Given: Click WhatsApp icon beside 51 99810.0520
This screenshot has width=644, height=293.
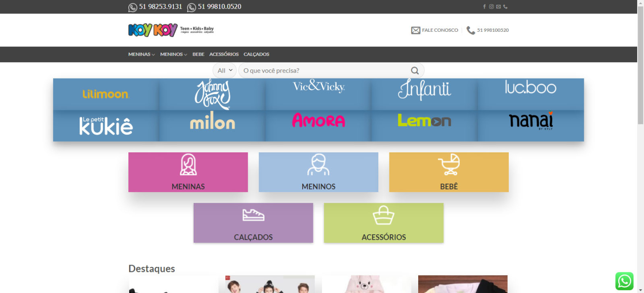Looking at the screenshot, I should point(191,7).
